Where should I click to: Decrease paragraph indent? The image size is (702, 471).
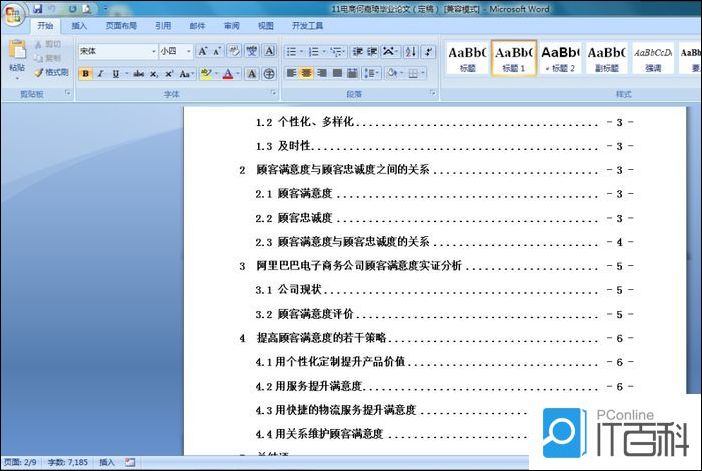coord(357,51)
